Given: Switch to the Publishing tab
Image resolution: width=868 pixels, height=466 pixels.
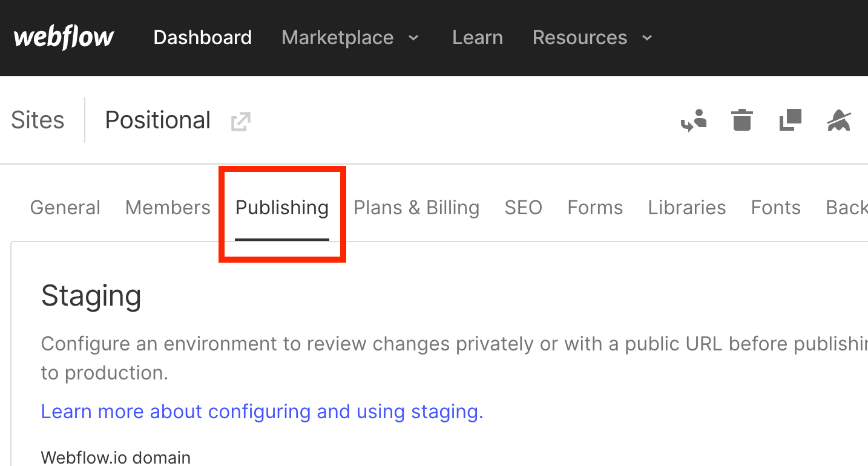Looking at the screenshot, I should (x=281, y=208).
